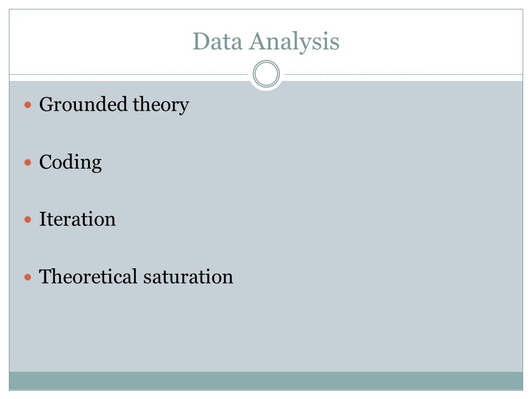The height and width of the screenshot is (399, 532).
Task: Select the Grounded theory bullet text
Action: pyautogui.click(x=114, y=105)
